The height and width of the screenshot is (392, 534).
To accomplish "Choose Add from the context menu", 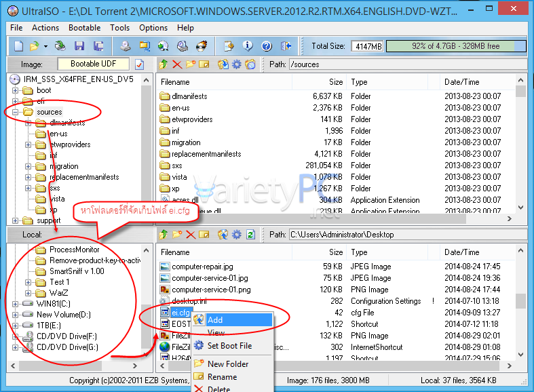I will pyautogui.click(x=233, y=320).
